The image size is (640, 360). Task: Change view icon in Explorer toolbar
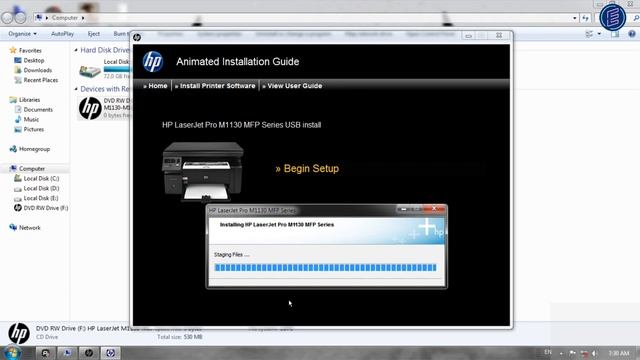[x=589, y=34]
